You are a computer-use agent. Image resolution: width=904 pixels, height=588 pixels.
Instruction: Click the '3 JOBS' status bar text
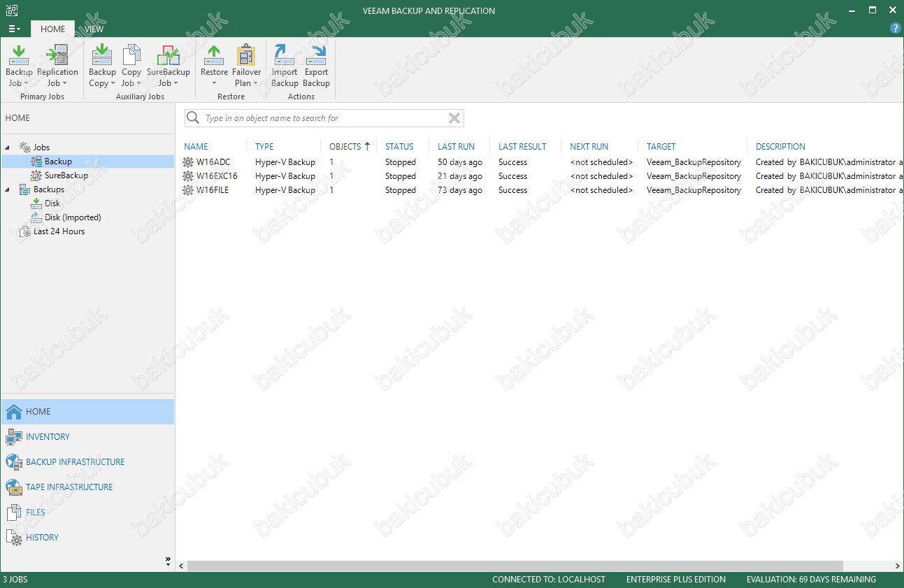point(15,580)
